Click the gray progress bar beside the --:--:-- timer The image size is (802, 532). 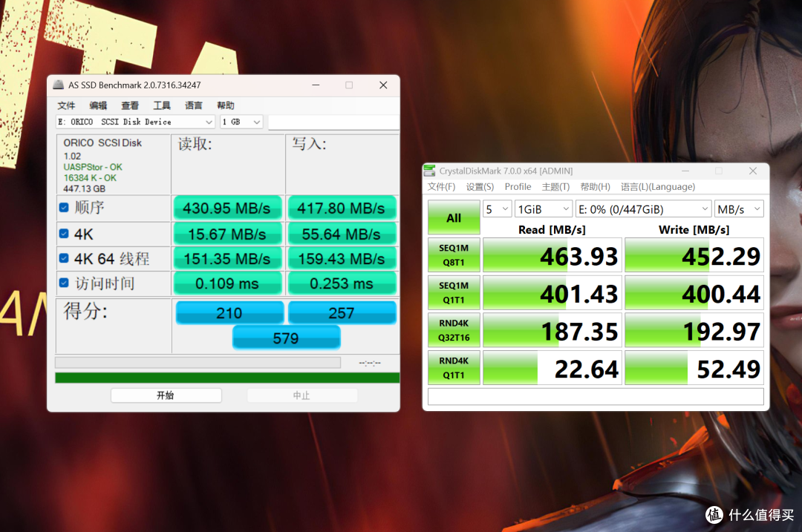click(x=198, y=362)
